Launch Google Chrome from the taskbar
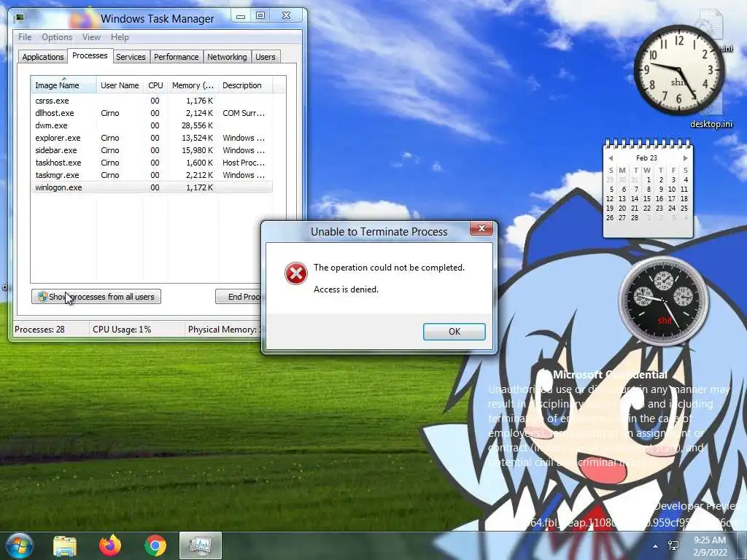The height and width of the screenshot is (560, 747). pos(155,545)
